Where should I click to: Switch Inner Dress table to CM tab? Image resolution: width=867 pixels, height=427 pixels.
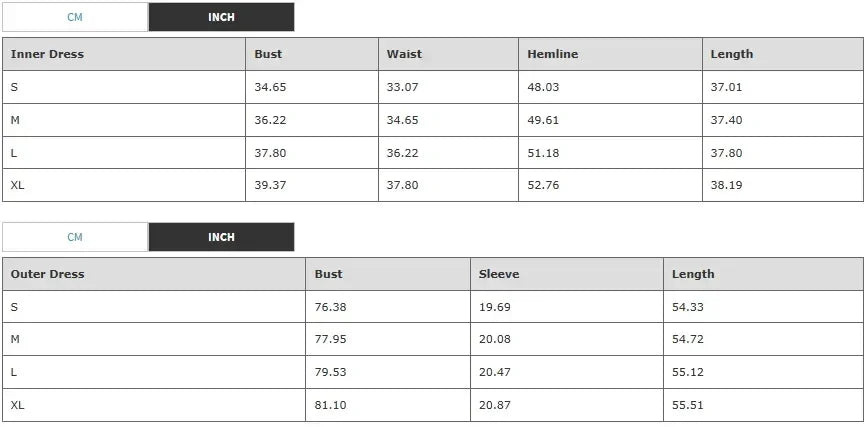pos(75,17)
